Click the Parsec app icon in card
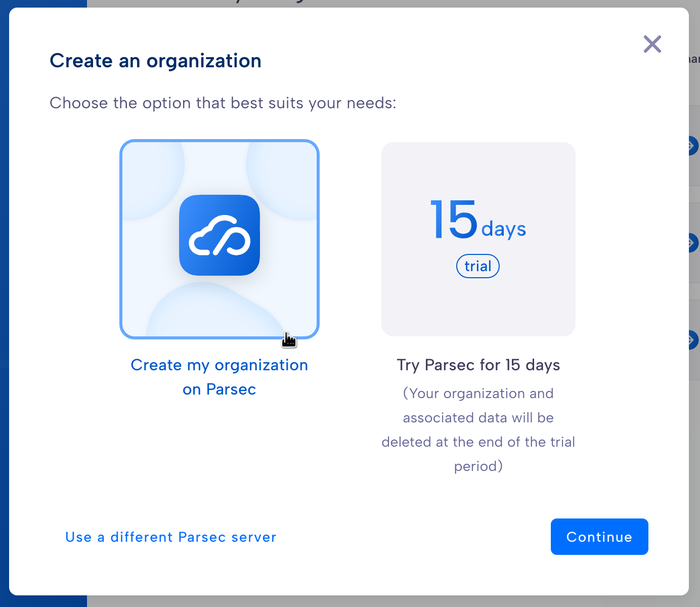 pyautogui.click(x=220, y=235)
